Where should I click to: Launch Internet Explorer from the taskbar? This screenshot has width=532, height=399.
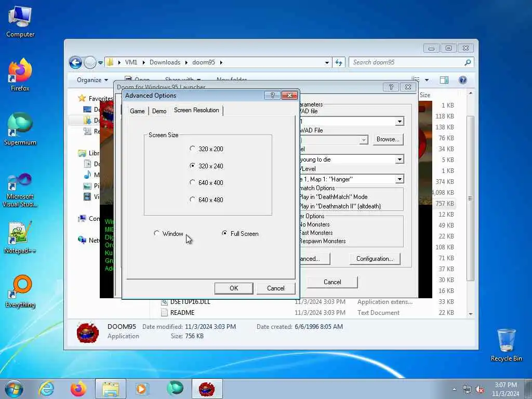[x=46, y=389]
